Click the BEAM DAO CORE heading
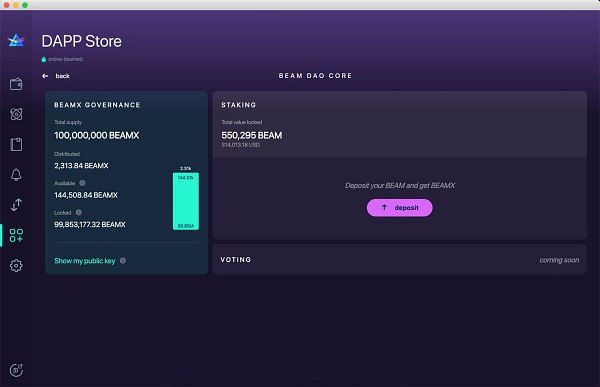Image resolution: width=600 pixels, height=387 pixels. click(315, 75)
